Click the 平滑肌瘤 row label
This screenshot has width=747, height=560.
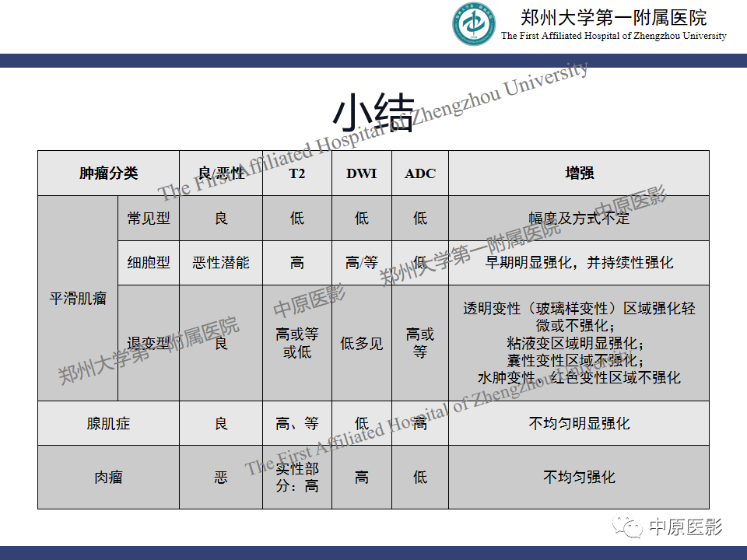(x=78, y=299)
